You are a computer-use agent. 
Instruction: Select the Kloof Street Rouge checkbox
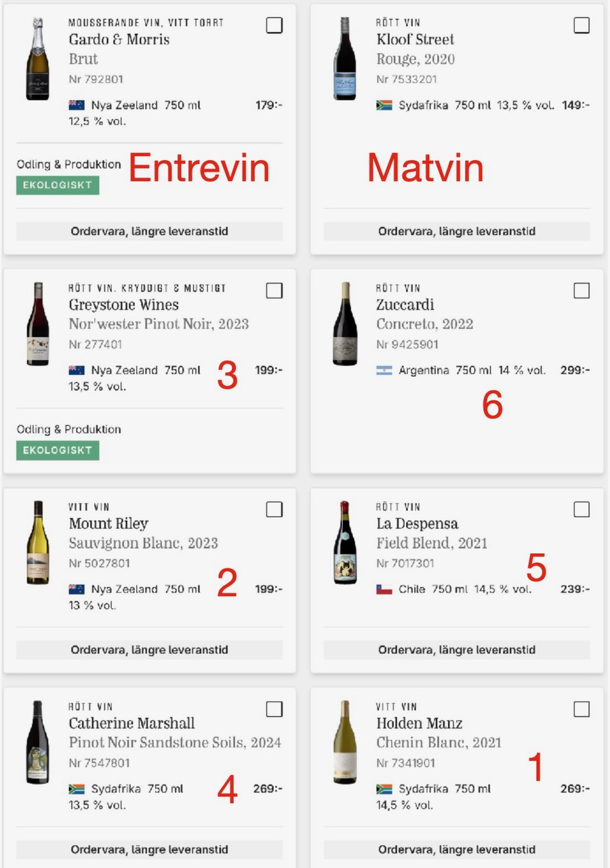(582, 25)
